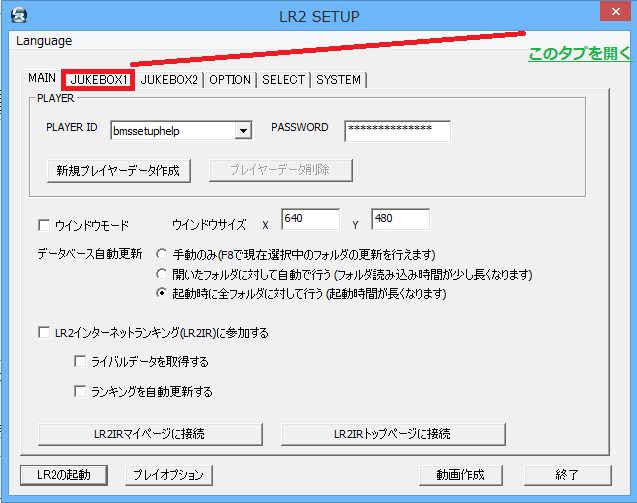Screen dimensions: 637x503
Task: Click the PASSWORD input field
Action: (397, 131)
